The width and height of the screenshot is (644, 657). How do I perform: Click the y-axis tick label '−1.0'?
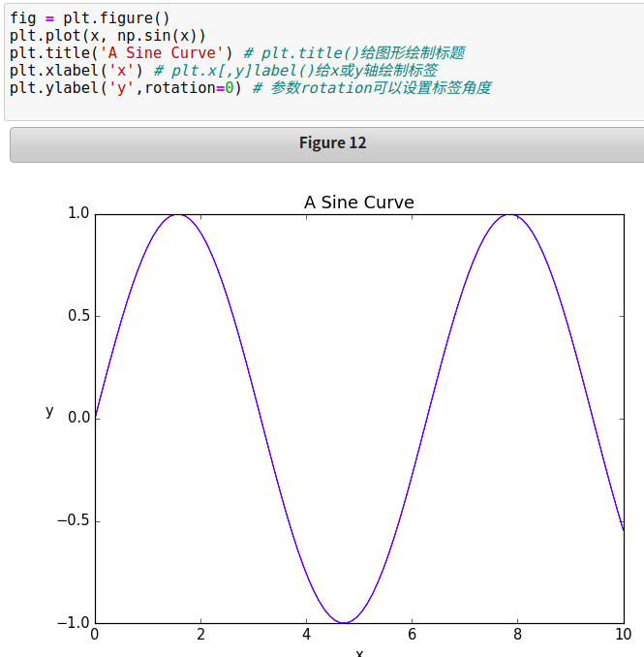click(x=74, y=623)
